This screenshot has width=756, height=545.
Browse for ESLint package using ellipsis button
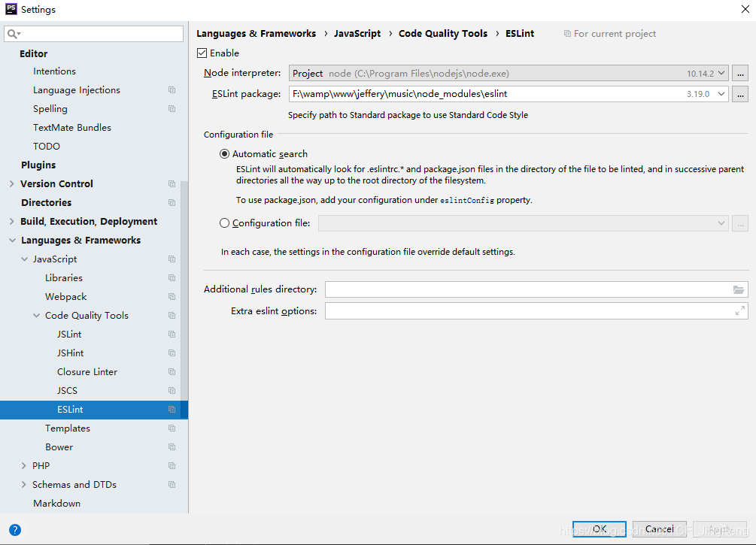740,93
